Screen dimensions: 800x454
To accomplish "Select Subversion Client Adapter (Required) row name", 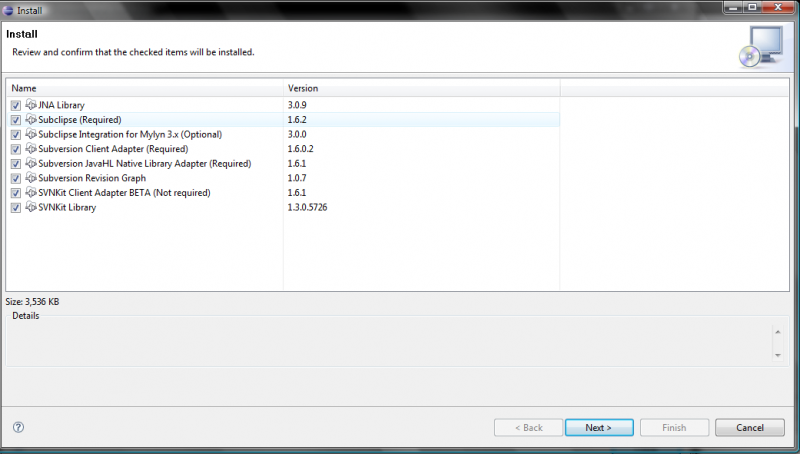I will (x=113, y=149).
